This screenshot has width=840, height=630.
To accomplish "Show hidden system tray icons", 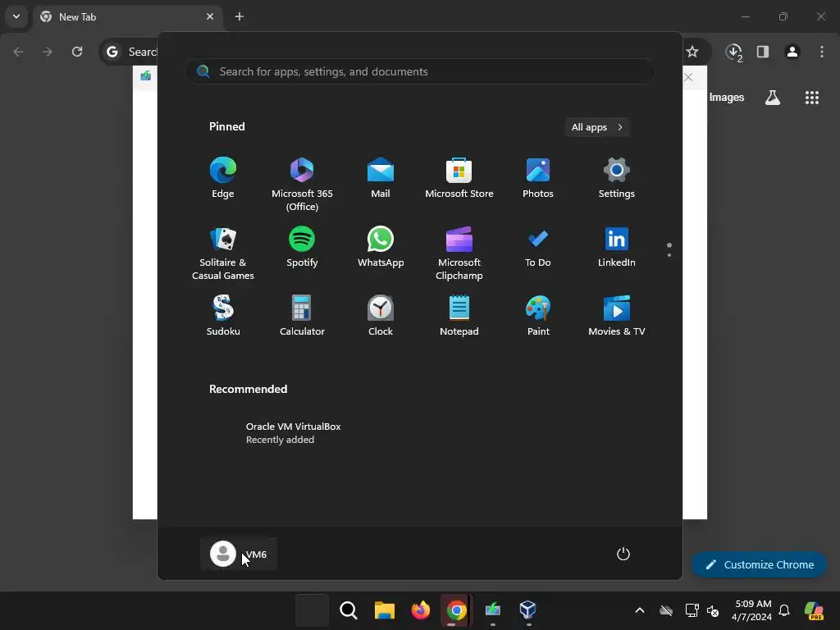I will click(640, 610).
